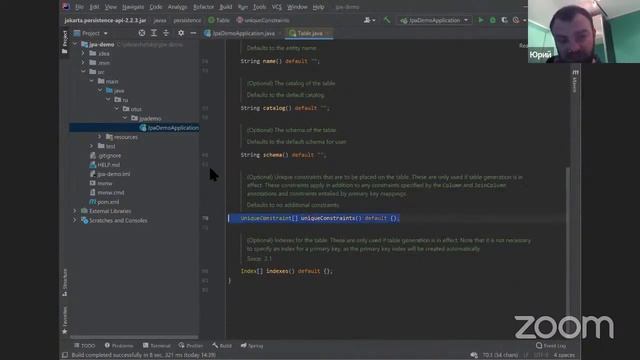Click the tool windows toggle icon in status bar
This screenshot has height=360, width=640.
click(x=64, y=355)
